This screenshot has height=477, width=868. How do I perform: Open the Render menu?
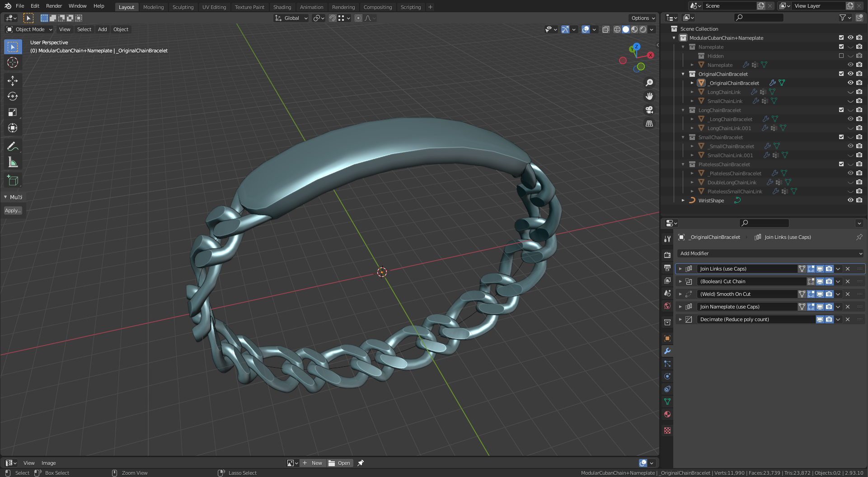point(54,6)
